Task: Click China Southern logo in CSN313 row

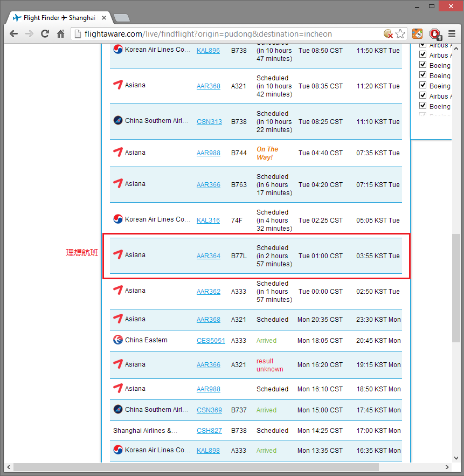Action: (118, 121)
